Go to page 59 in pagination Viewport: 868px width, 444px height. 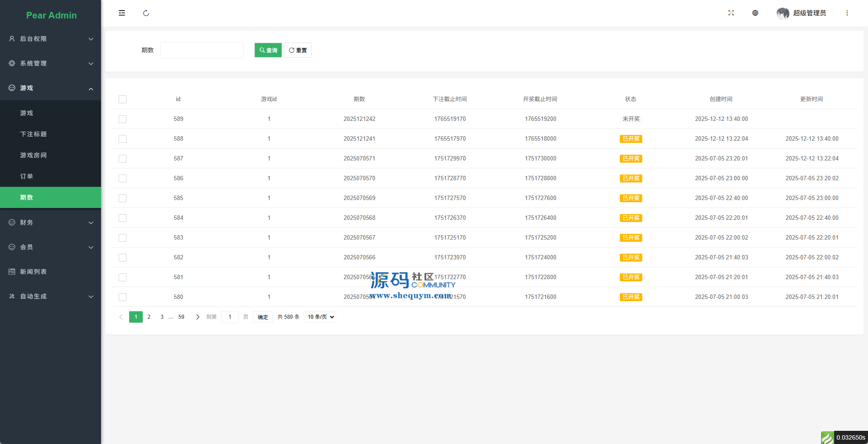tap(181, 317)
